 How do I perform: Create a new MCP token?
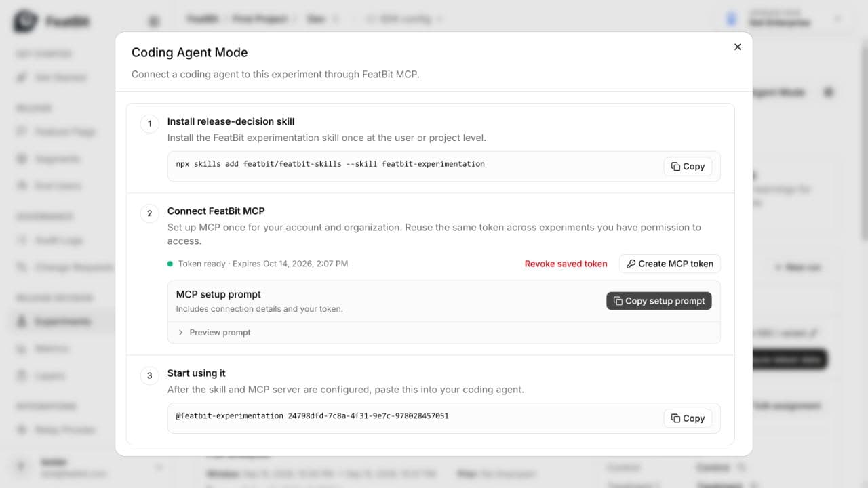pyautogui.click(x=669, y=264)
